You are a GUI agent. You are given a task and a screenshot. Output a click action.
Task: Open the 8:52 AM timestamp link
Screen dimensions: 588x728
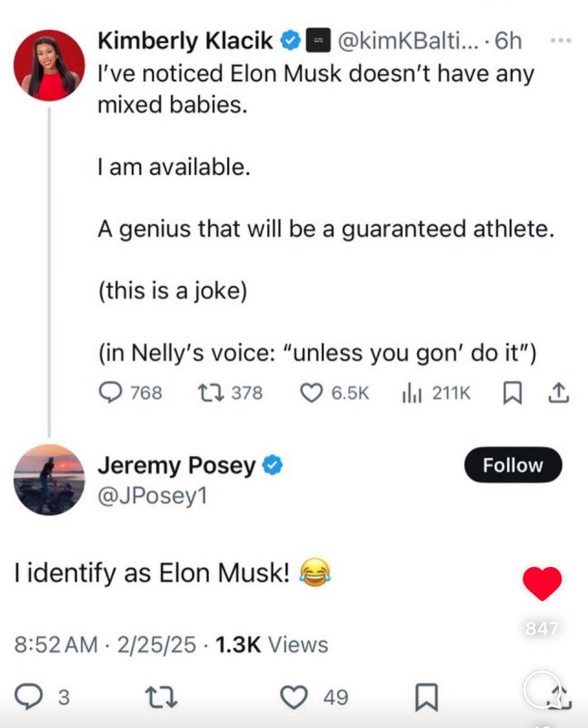click(56, 645)
